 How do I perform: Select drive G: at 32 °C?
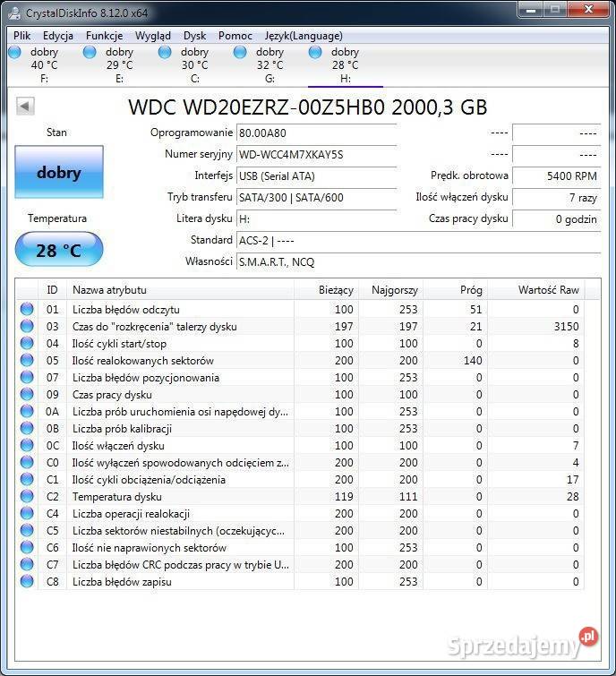[x=269, y=65]
